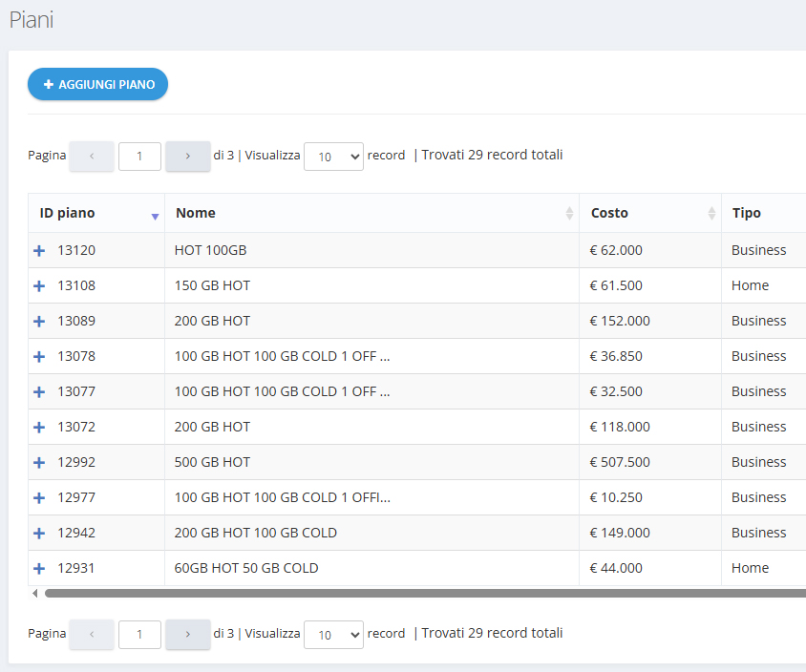Click the top page number input field
Screen dimensions: 806x672
click(x=139, y=156)
